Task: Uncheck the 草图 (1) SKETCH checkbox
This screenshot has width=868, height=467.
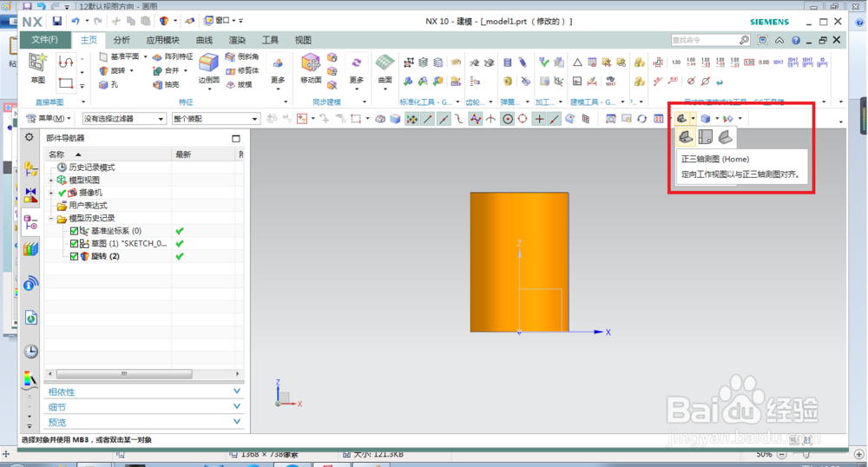Action: pos(74,243)
